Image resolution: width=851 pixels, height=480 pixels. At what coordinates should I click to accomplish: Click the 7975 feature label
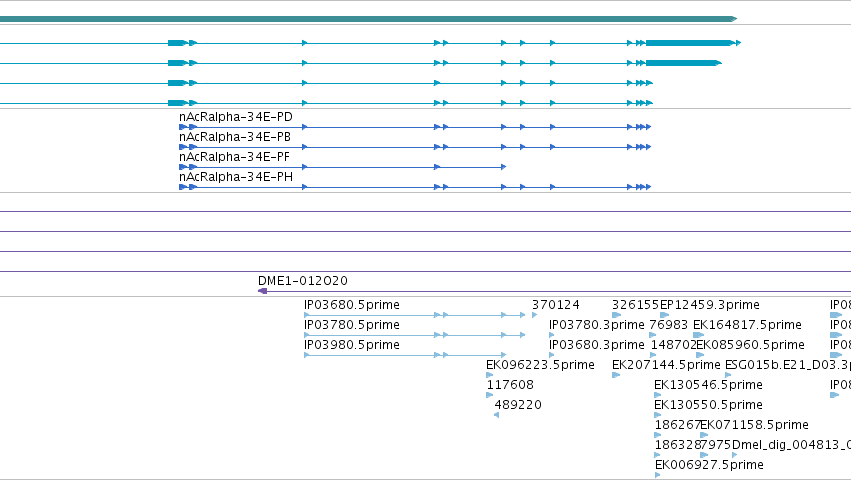click(716, 445)
